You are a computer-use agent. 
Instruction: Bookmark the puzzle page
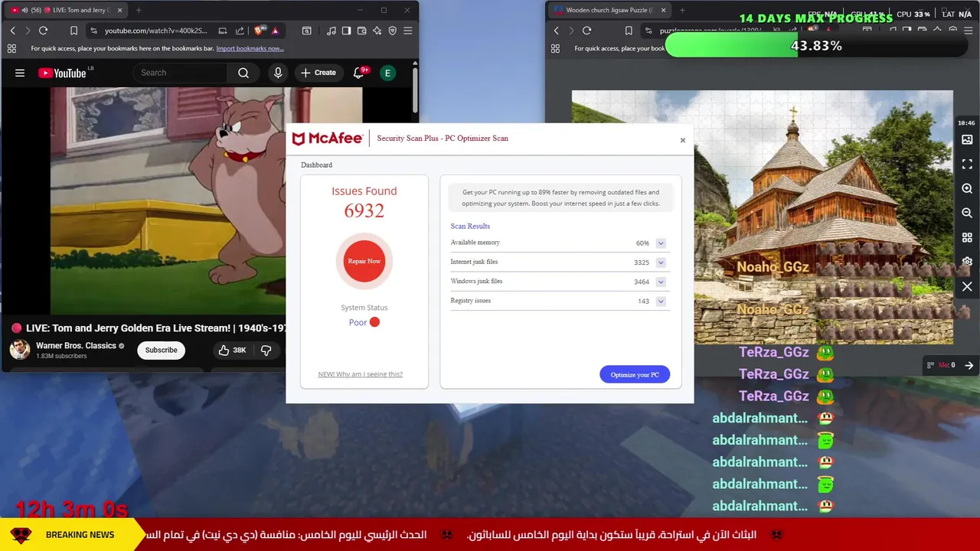click(x=629, y=31)
